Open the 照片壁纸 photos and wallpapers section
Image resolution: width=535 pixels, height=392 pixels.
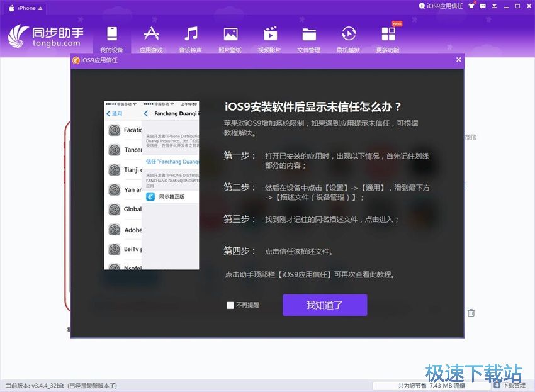point(230,39)
